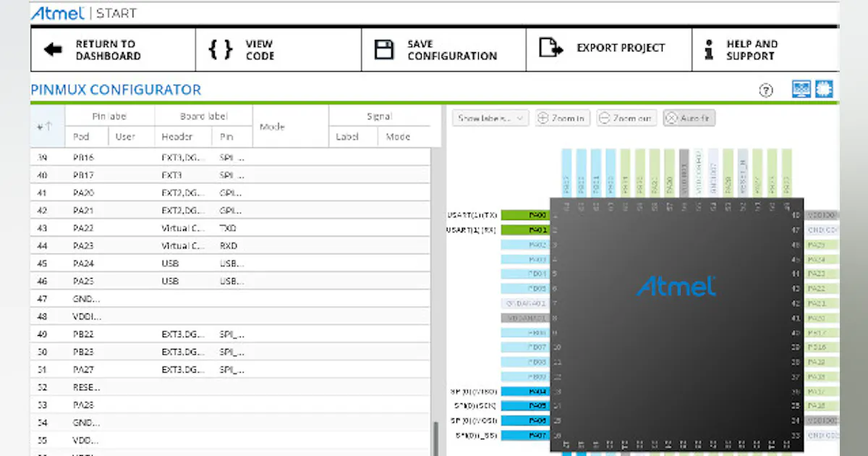Select the PB17 row in pin table
868x456 pixels.
(231, 175)
